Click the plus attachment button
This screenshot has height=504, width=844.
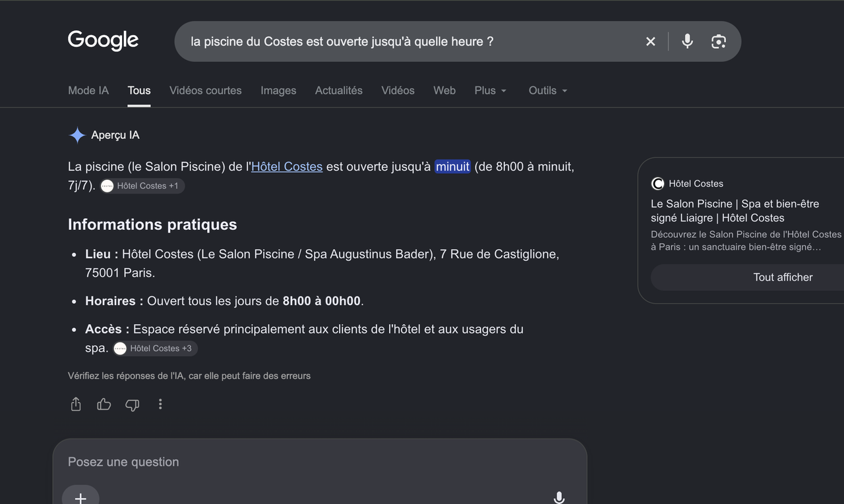click(80, 497)
